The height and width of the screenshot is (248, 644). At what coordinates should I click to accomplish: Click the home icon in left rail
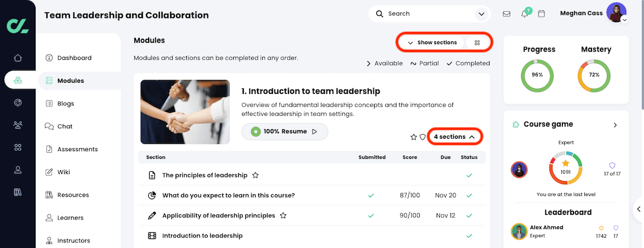click(18, 58)
